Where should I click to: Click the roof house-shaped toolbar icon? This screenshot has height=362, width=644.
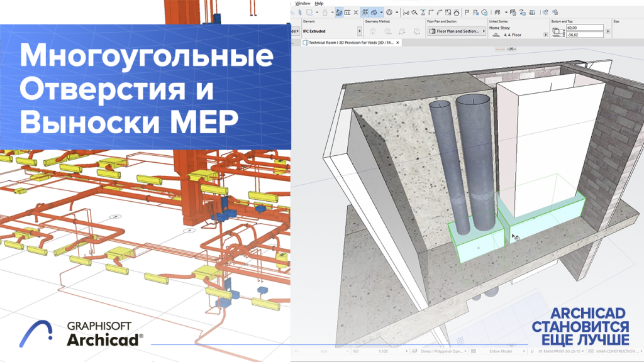tap(457, 13)
